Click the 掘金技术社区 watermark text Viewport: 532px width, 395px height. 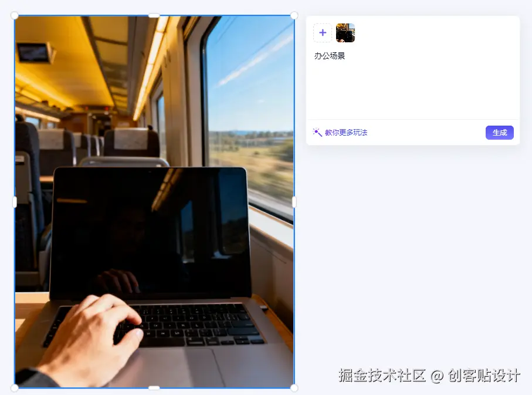click(x=382, y=376)
